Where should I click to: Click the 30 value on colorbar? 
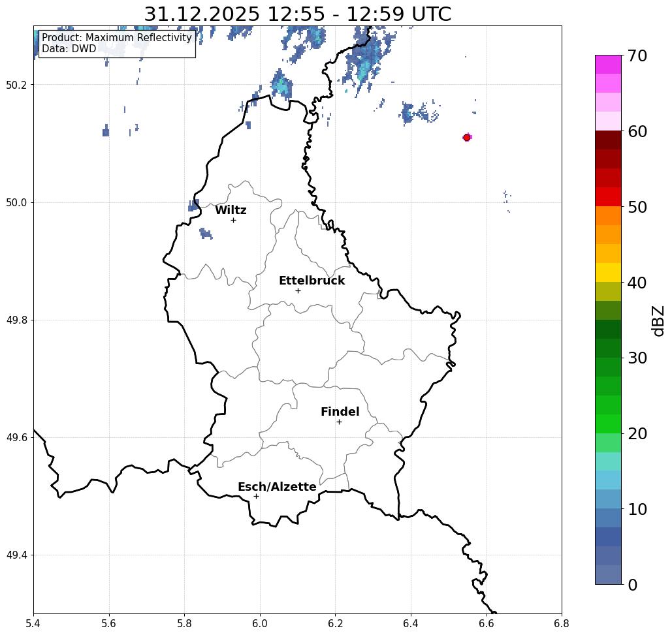click(x=637, y=358)
